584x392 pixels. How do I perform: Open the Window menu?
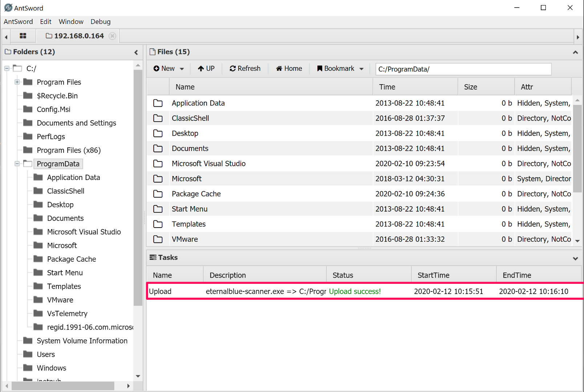[x=71, y=22]
